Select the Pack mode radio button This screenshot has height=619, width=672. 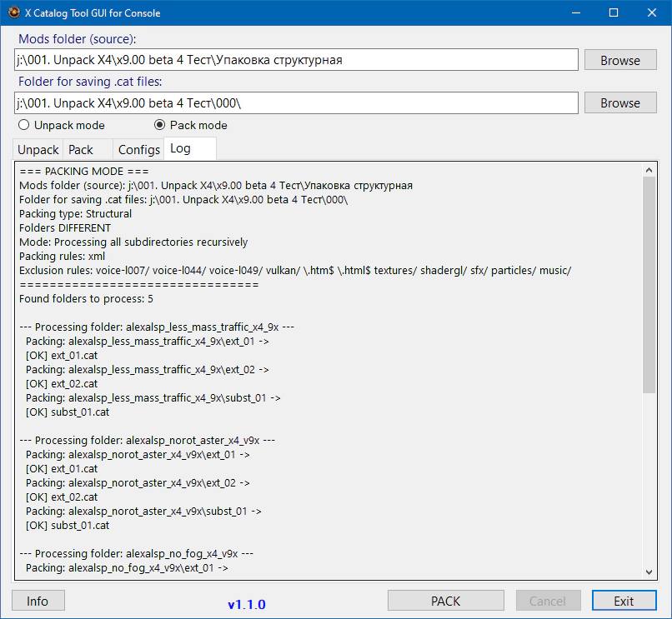(160, 125)
